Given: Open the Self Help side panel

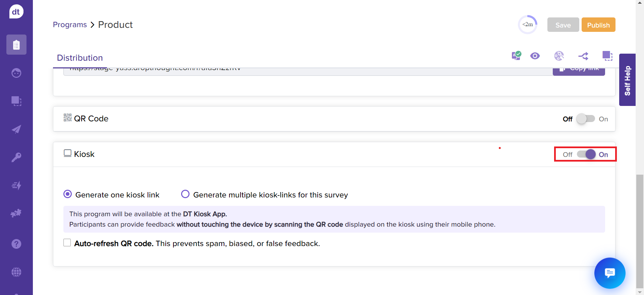Looking at the screenshot, I should coord(627,80).
